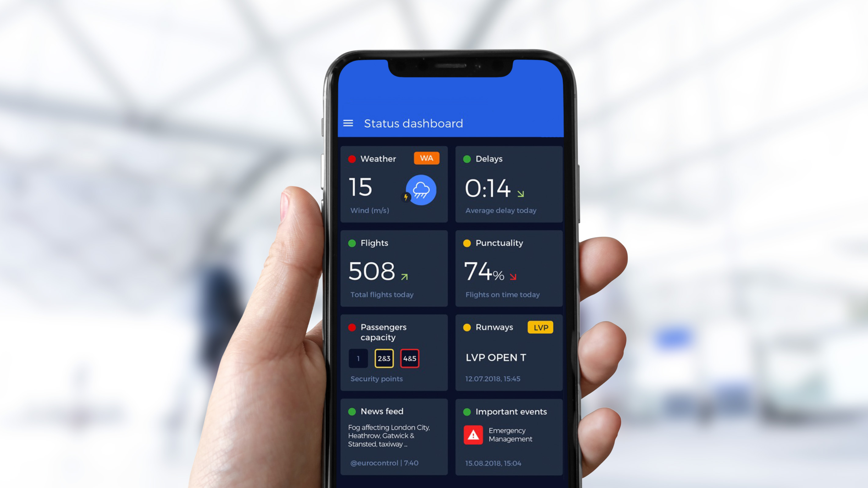Viewport: 868px width, 488px height.
Task: Open the Status dashboard menu
Action: (x=348, y=123)
